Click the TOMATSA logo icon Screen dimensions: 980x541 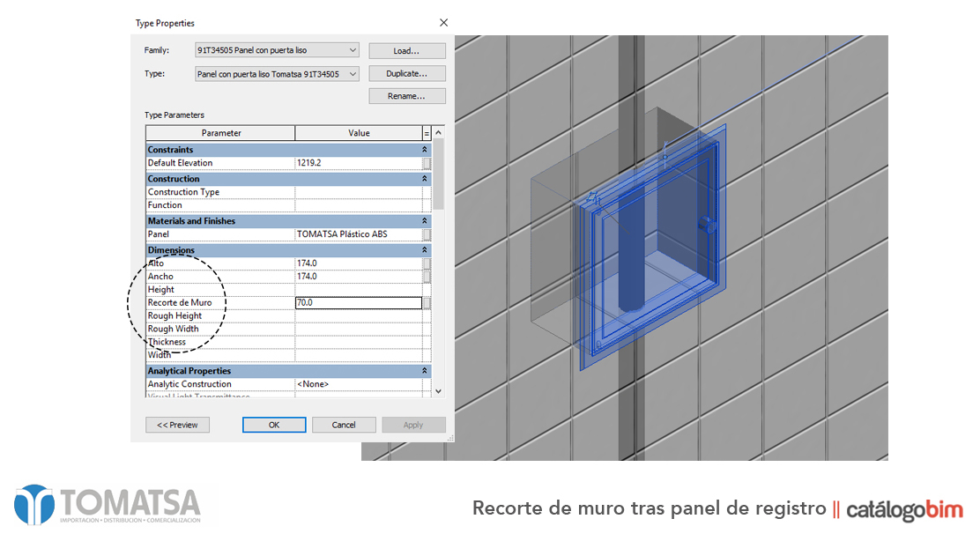33,507
